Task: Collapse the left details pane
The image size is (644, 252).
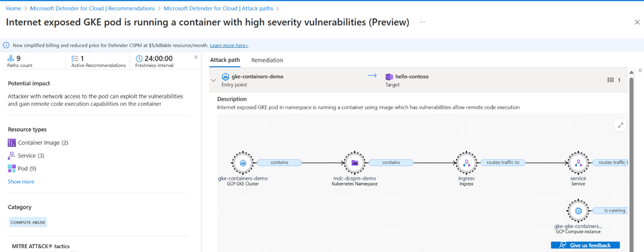Action: pyautogui.click(x=196, y=57)
